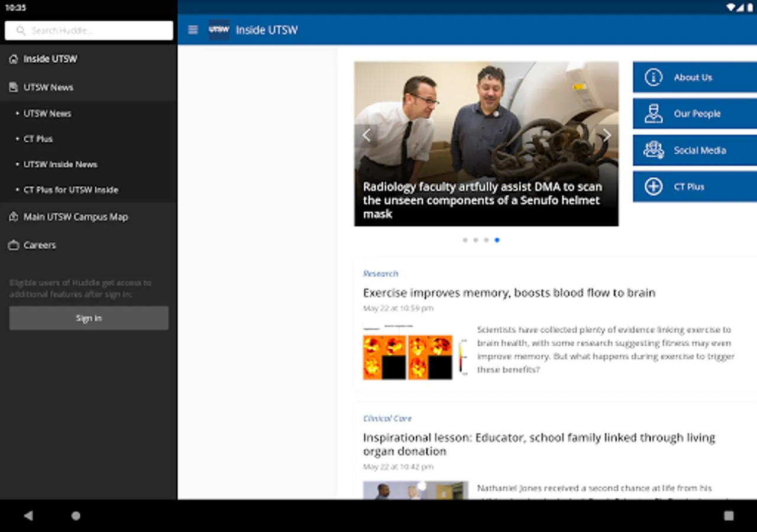The width and height of the screenshot is (757, 532).
Task: Click the Social Media group icon
Action: click(x=654, y=150)
